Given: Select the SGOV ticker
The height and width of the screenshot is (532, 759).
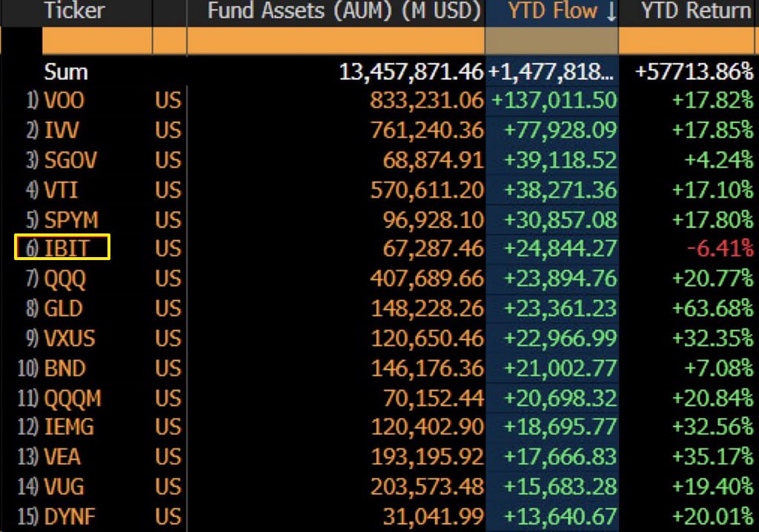Looking at the screenshot, I should [x=70, y=160].
